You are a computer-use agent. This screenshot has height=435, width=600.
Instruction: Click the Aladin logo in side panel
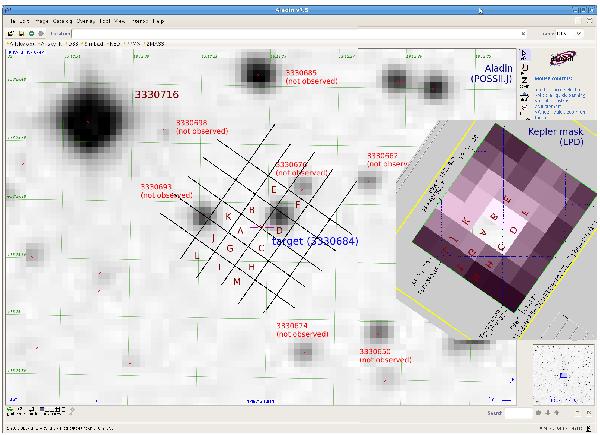tap(563, 60)
